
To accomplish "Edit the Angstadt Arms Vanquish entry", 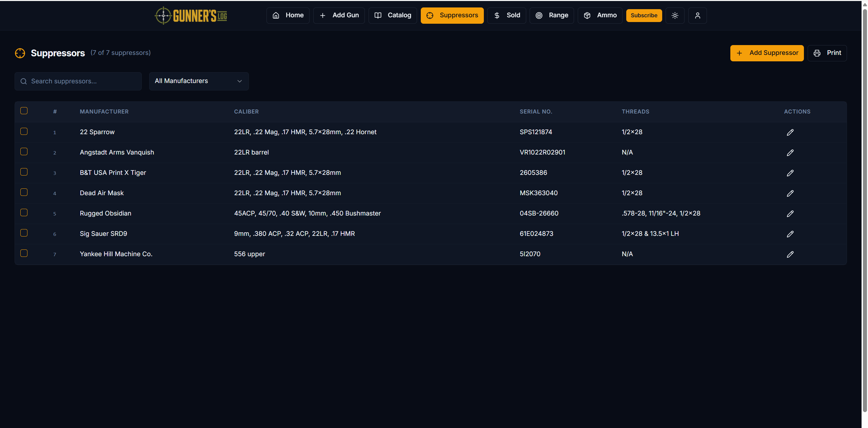I will (x=790, y=152).
